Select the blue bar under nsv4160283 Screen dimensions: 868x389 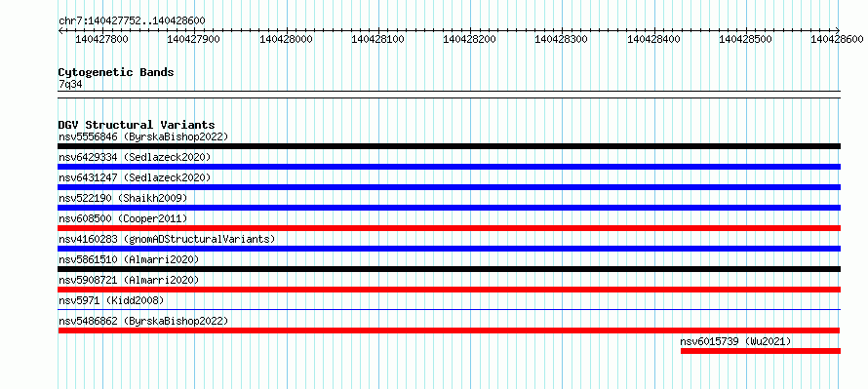point(449,249)
